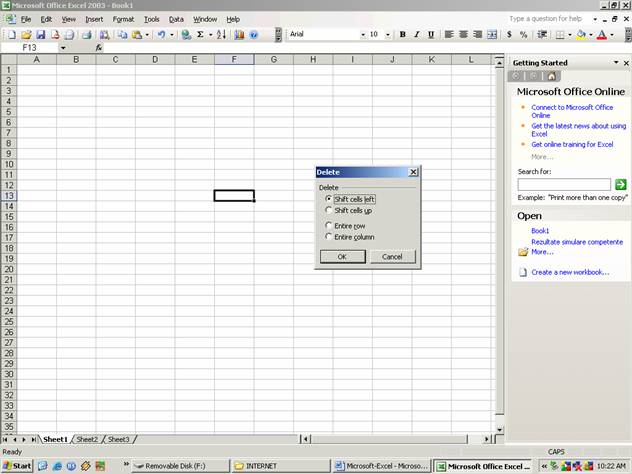
Task: Click the Paste clipboard icon
Action: [137, 35]
